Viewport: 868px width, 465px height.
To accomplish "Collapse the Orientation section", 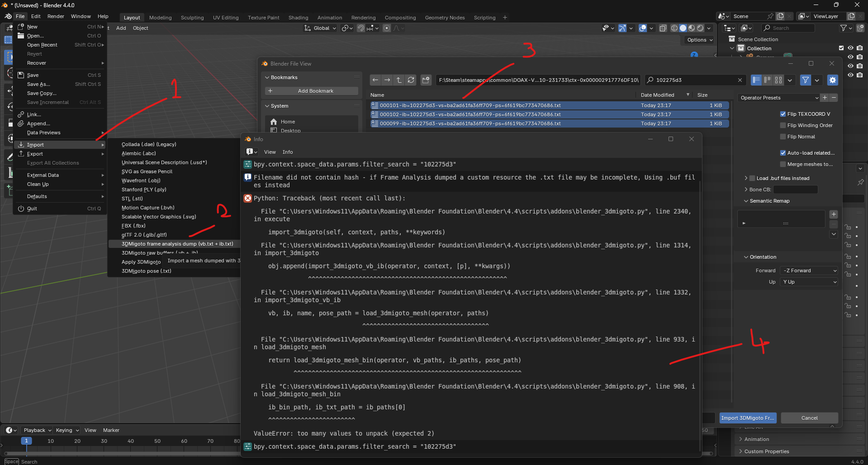I will [x=746, y=257].
